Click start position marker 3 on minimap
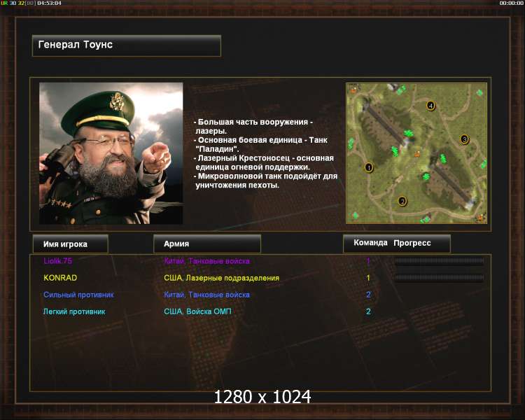 coord(464,139)
